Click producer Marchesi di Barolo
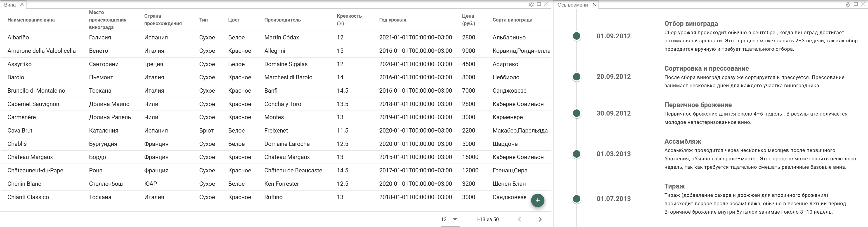 [x=288, y=77]
